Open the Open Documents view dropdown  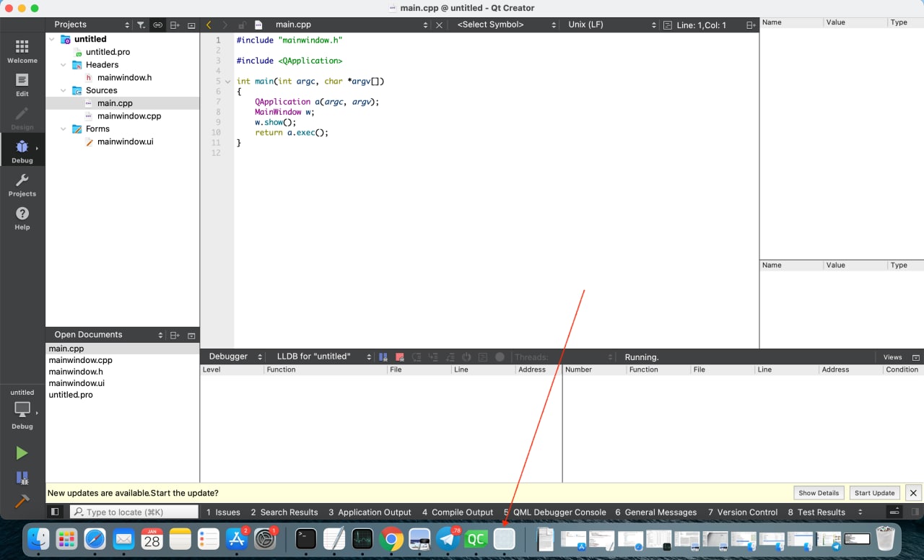click(108, 335)
